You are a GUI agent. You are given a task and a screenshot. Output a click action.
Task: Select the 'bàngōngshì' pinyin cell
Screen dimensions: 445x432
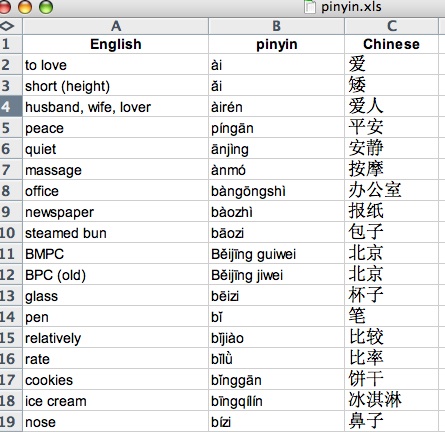click(x=277, y=191)
